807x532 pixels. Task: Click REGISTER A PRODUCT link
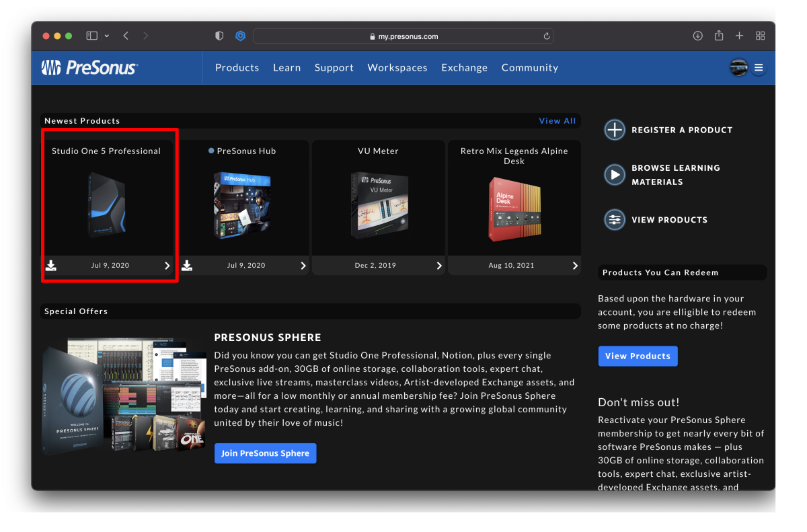coord(682,130)
